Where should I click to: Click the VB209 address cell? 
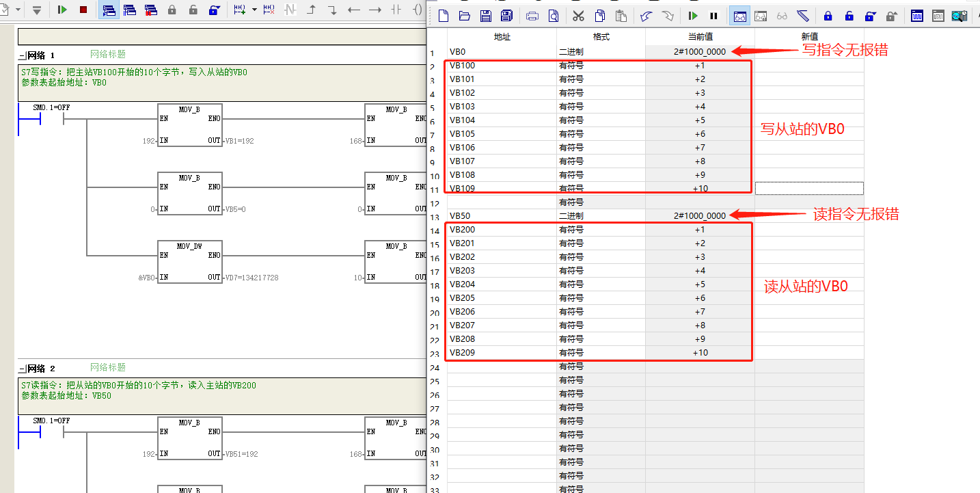click(502, 352)
